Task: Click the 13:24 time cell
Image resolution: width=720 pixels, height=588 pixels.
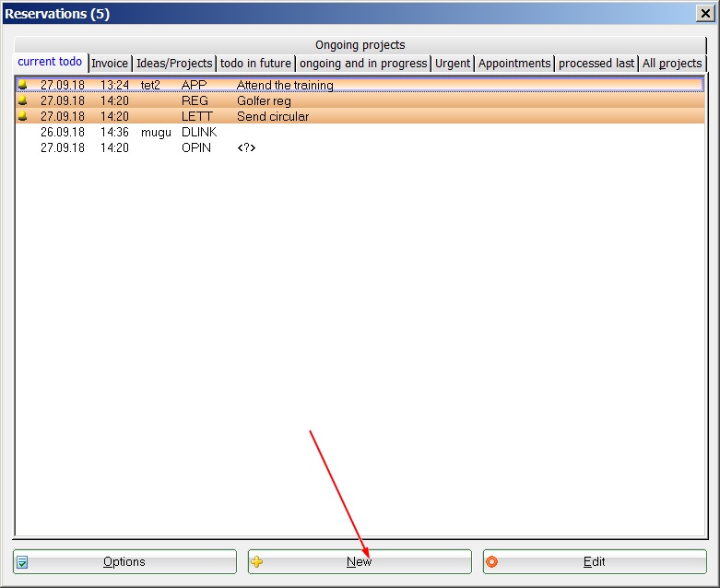Action: pos(114,85)
